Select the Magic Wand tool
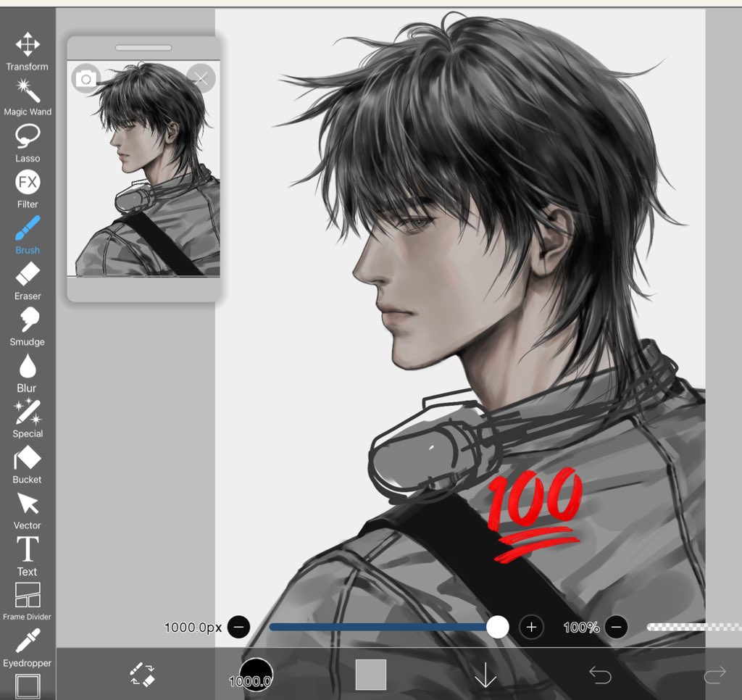Screen dimensions: 742x700 click(27, 92)
